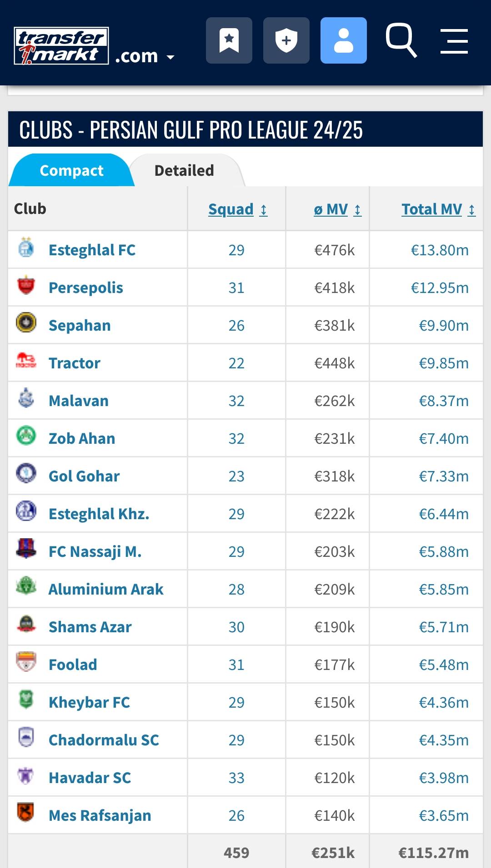Click the Transfermarkt logo

(61, 46)
